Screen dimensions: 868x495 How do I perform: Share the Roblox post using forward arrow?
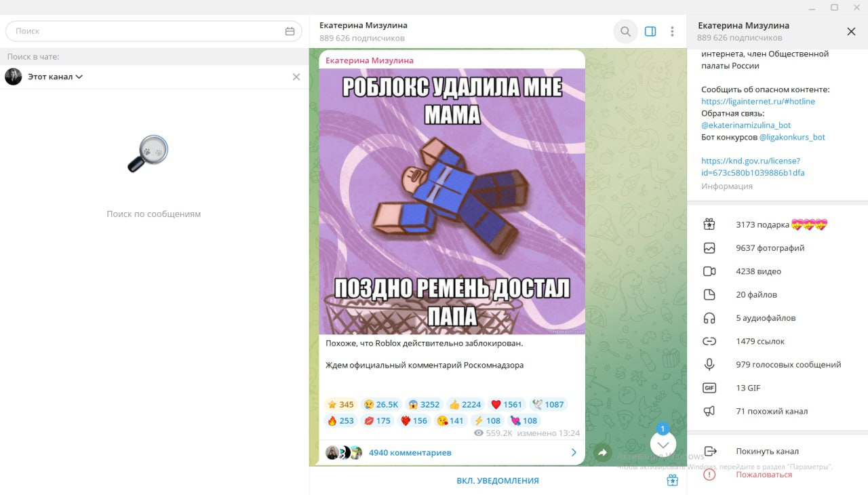click(x=601, y=452)
